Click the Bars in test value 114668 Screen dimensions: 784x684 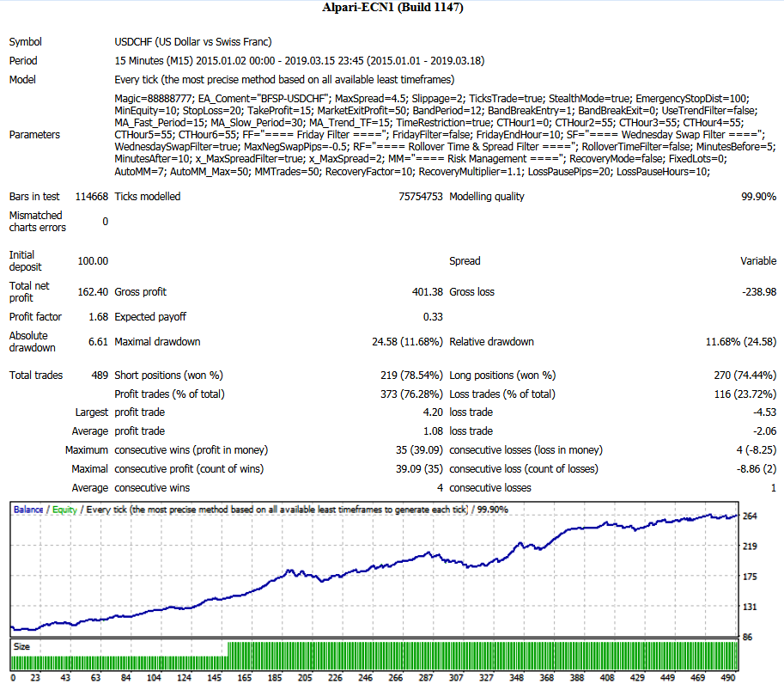click(x=92, y=197)
